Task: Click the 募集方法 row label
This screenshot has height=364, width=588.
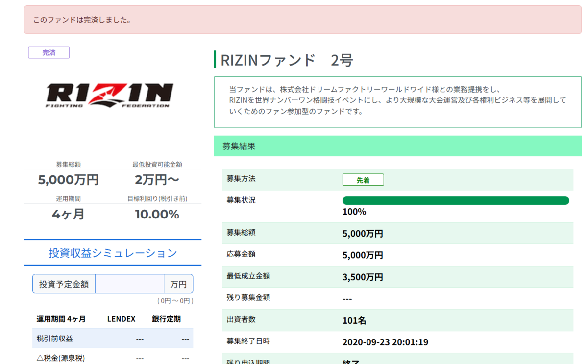Action: (x=241, y=179)
